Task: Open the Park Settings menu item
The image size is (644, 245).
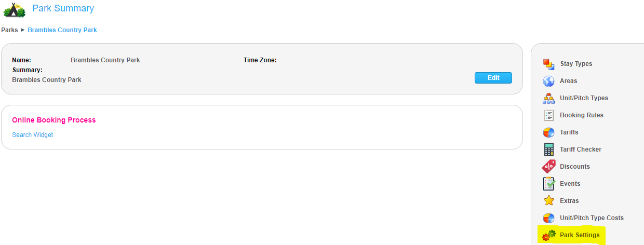Action: 580,235
